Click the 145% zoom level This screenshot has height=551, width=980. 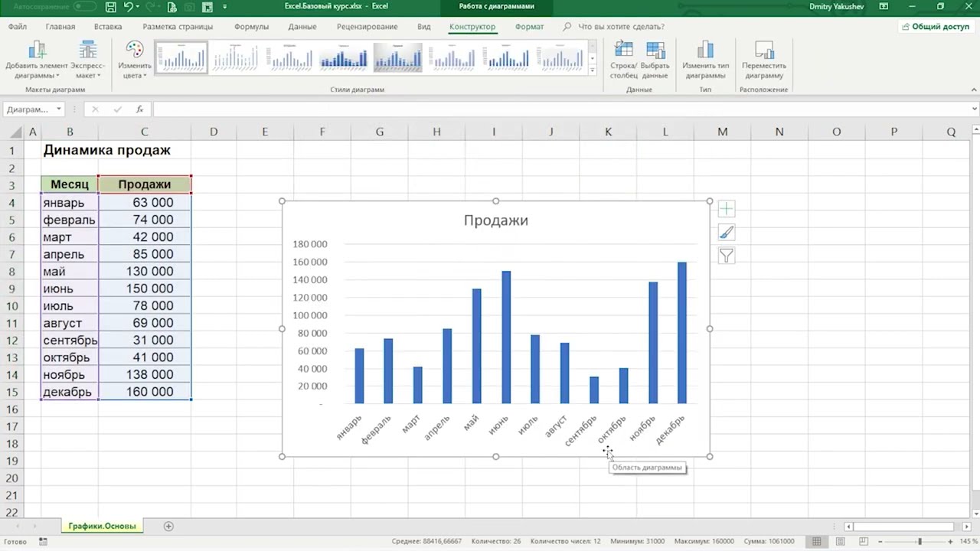point(969,541)
